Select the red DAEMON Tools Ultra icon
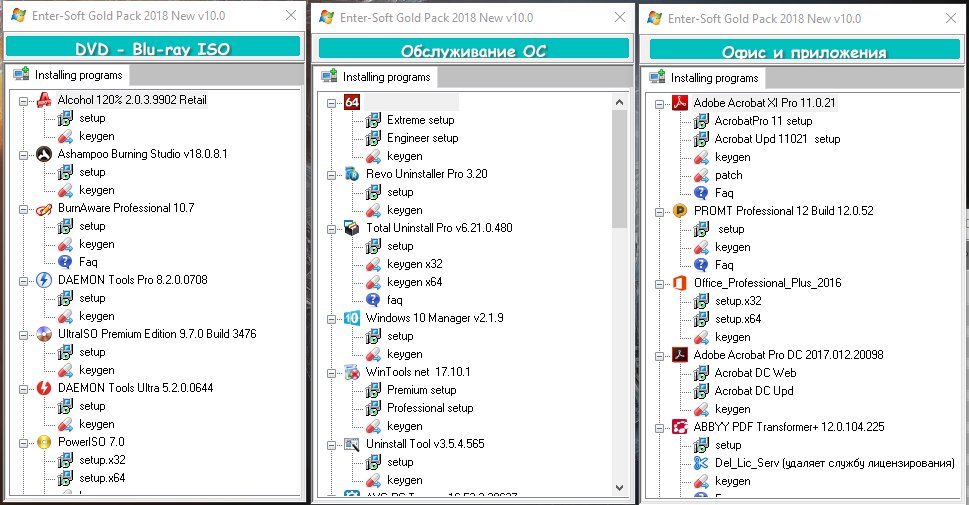 43,388
